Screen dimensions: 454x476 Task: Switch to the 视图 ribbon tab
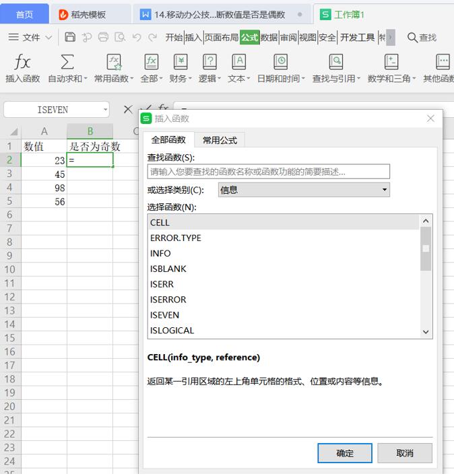tap(308, 37)
